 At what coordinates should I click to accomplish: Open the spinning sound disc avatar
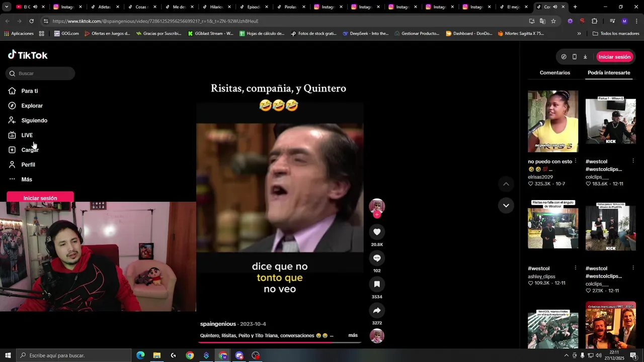pyautogui.click(x=377, y=336)
